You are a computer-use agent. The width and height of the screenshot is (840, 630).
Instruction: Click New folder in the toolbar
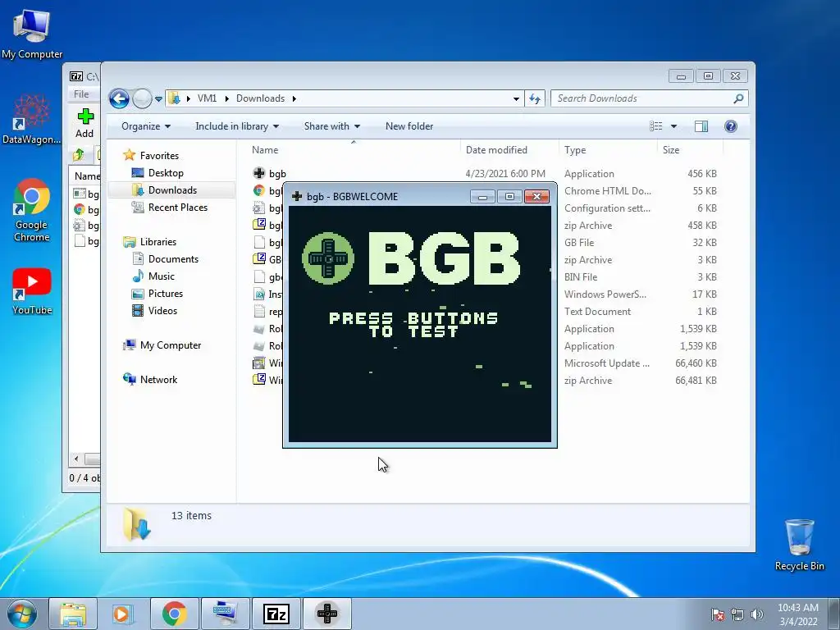click(x=409, y=126)
